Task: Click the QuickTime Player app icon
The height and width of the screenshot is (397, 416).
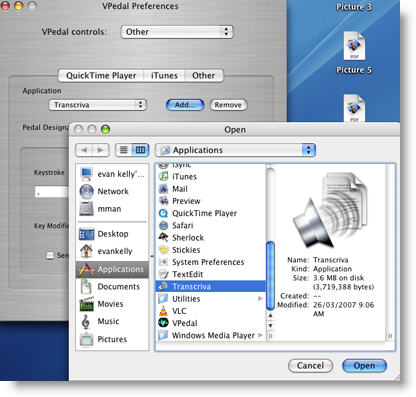Action: tap(163, 213)
